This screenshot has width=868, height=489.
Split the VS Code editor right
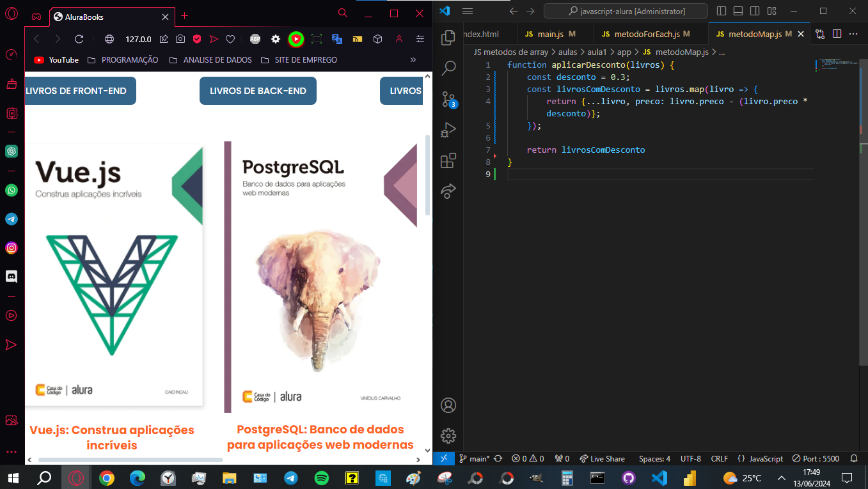(x=837, y=34)
